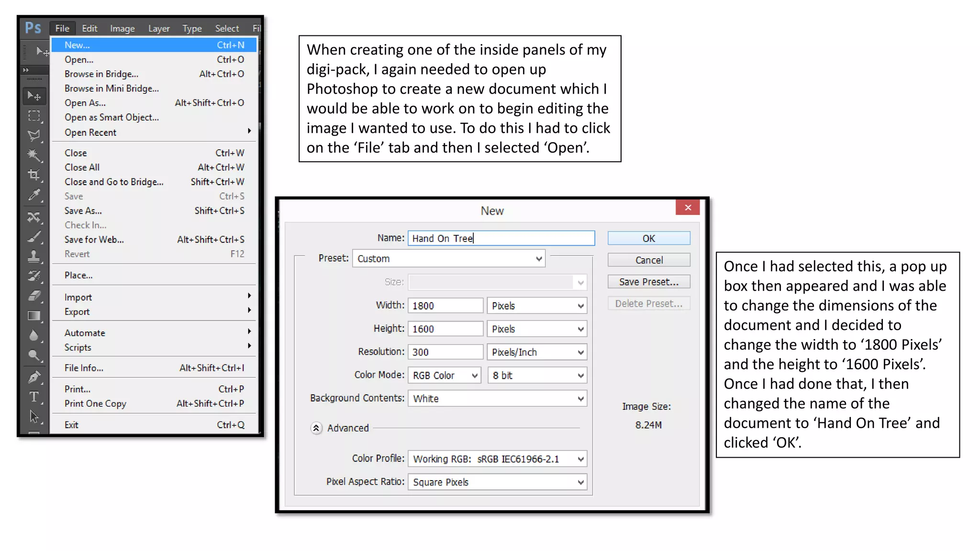Collapse the Advanced section toggle
980x551 pixels.
(316, 428)
